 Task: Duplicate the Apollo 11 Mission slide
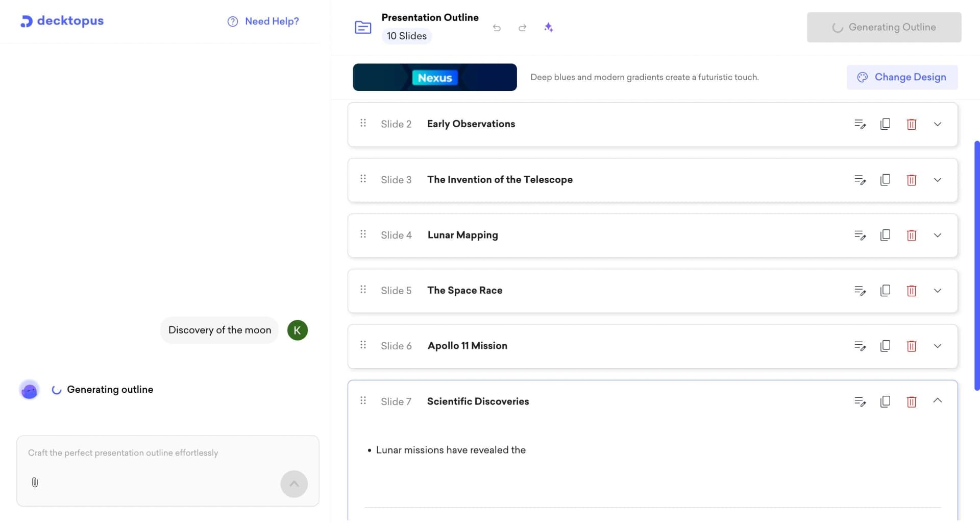(x=886, y=346)
